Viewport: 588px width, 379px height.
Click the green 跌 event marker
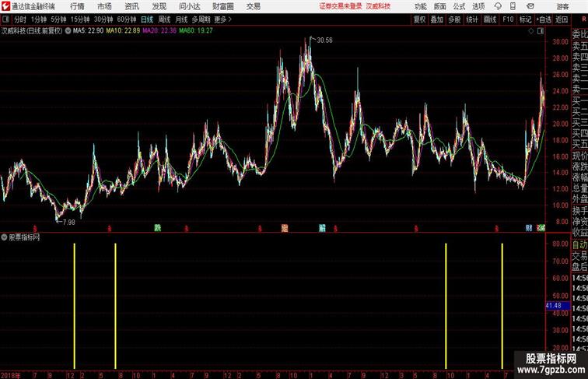(157, 227)
